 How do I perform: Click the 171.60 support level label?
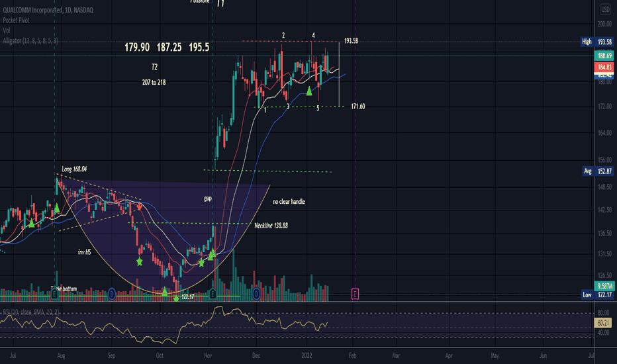(x=357, y=107)
